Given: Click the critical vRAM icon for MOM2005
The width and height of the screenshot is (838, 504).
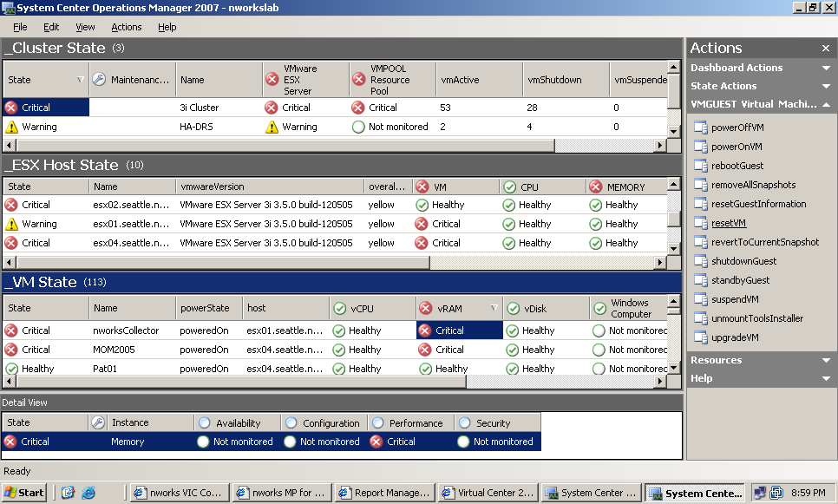Looking at the screenshot, I should coord(425,350).
